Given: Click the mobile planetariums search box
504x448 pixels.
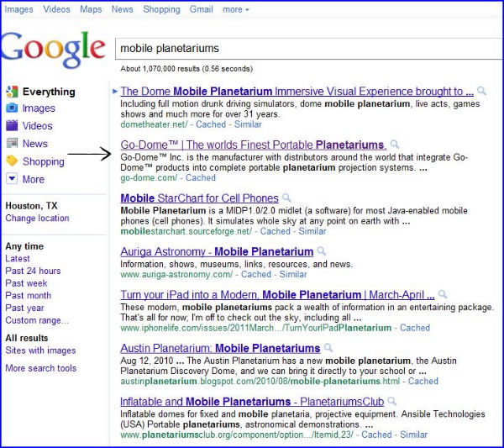Looking at the screenshot, I should coord(309,49).
